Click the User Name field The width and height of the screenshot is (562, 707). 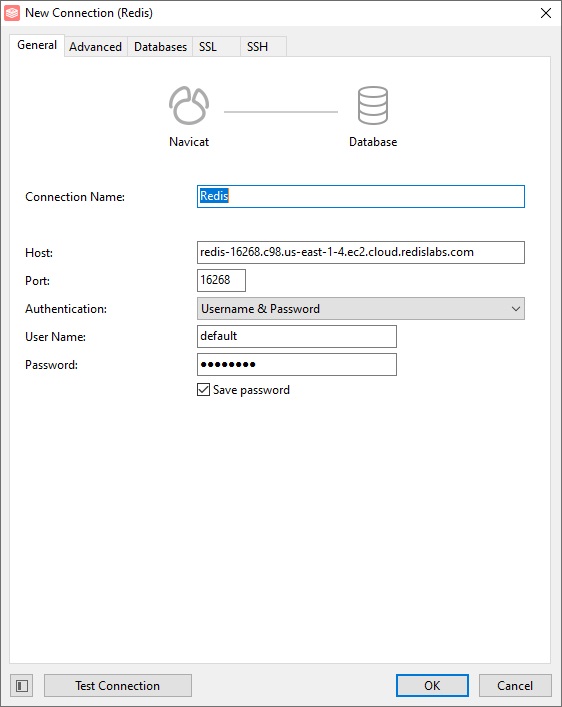pyautogui.click(x=297, y=336)
